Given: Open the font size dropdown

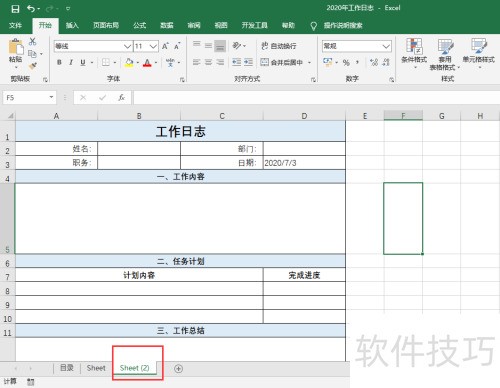Looking at the screenshot, I should (153, 46).
